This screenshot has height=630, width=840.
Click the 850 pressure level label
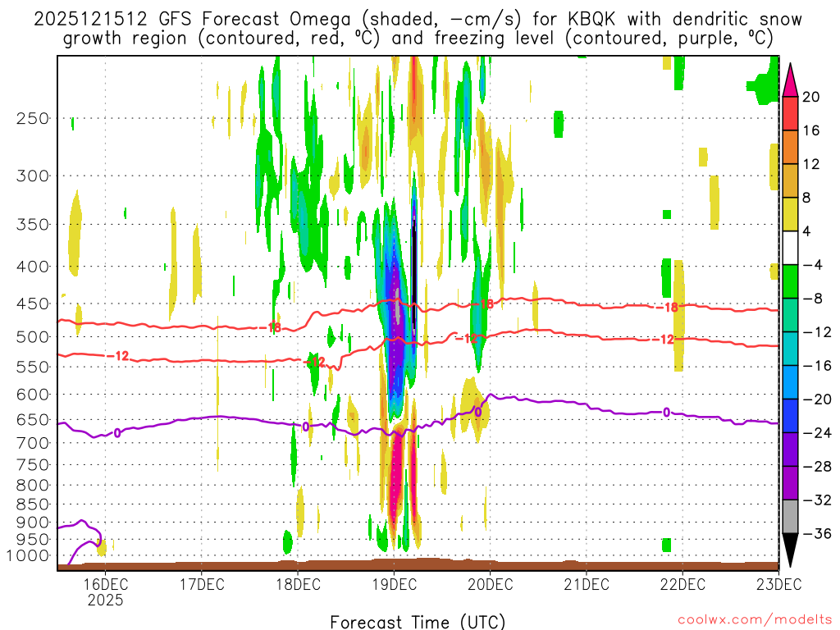point(33,504)
